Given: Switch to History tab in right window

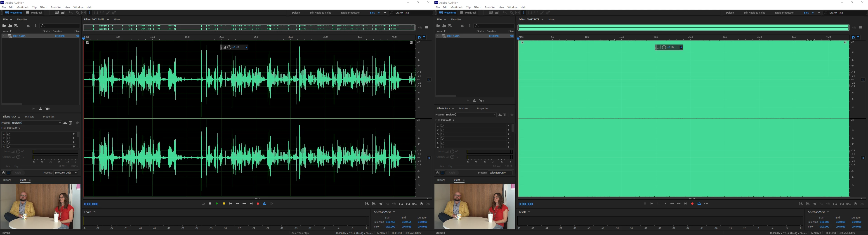Looking at the screenshot, I should point(441,180).
